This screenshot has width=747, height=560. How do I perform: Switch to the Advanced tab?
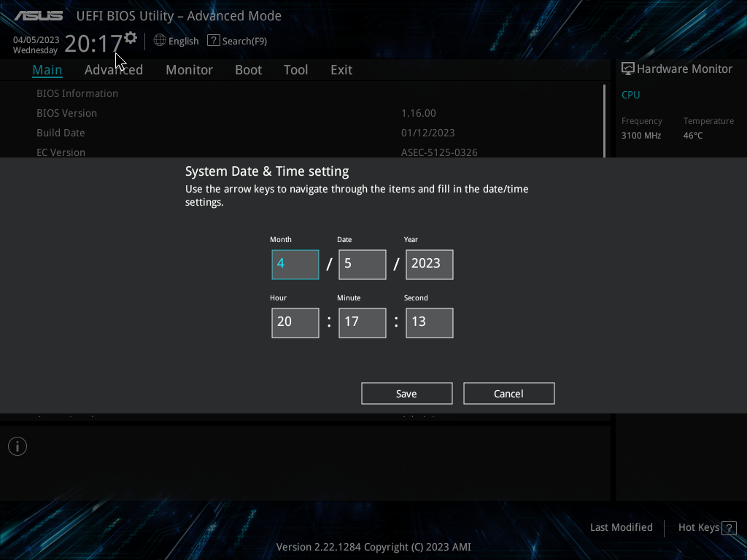[114, 69]
